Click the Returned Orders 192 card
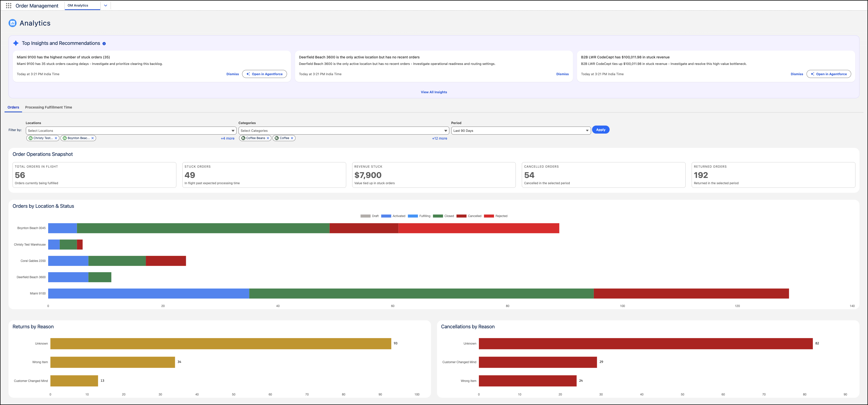868x405 pixels. 773,175
